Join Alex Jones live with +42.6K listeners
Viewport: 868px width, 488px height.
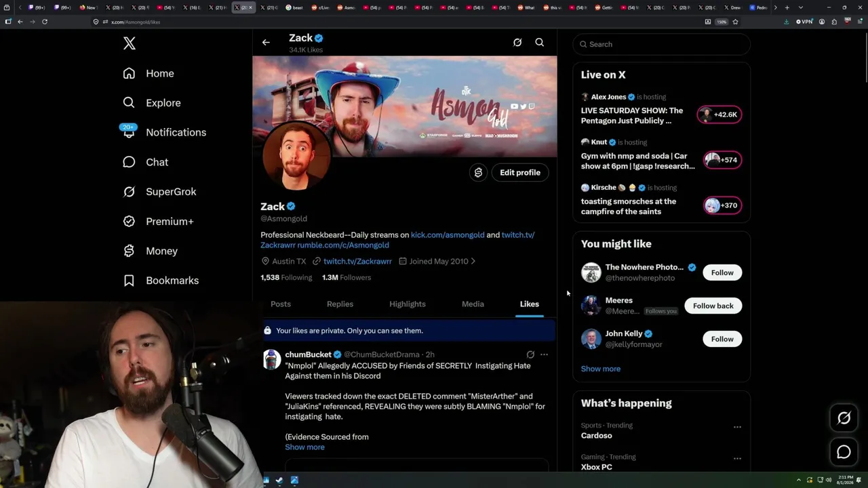(x=719, y=115)
